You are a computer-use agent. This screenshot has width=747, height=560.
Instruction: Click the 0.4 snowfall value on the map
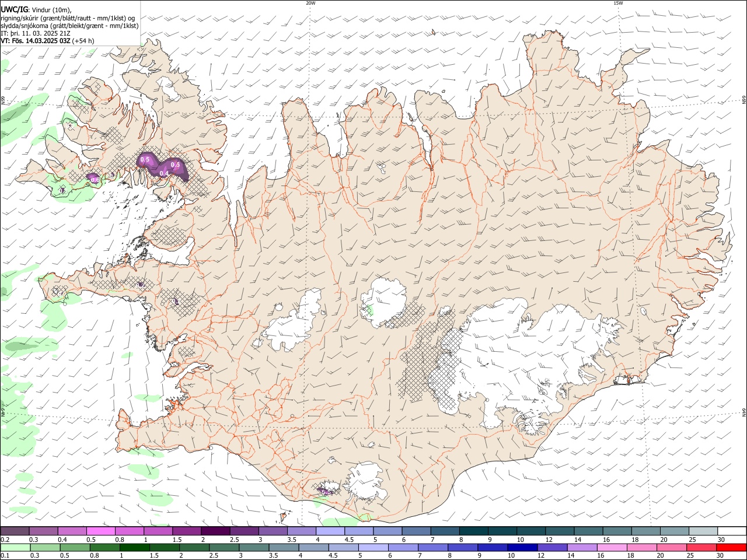point(164,173)
